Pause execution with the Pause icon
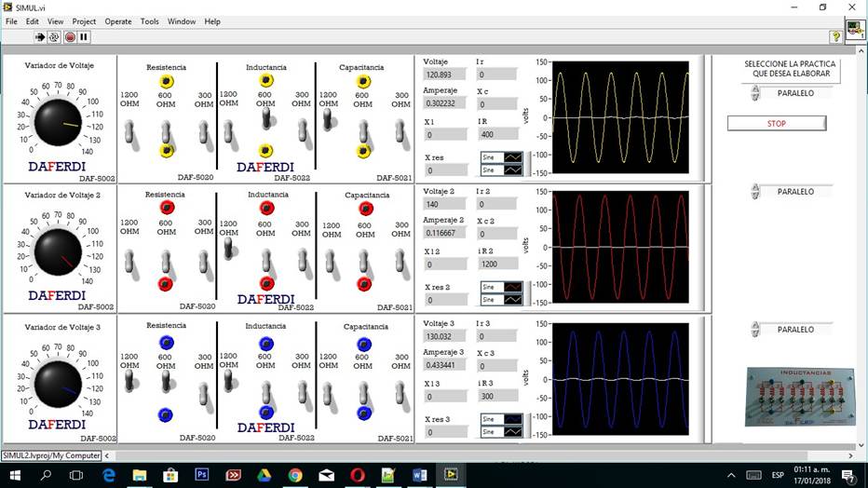The height and width of the screenshot is (488, 868). point(84,37)
